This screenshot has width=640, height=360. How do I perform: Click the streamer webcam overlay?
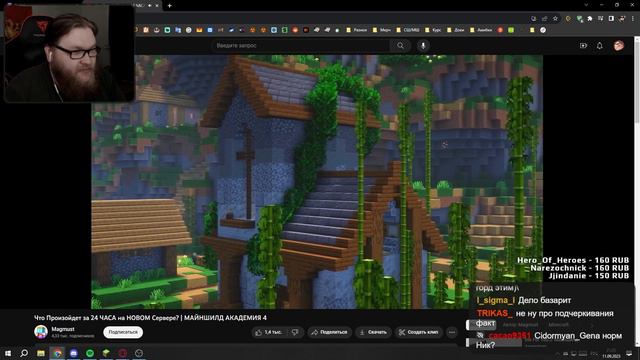pos(69,53)
